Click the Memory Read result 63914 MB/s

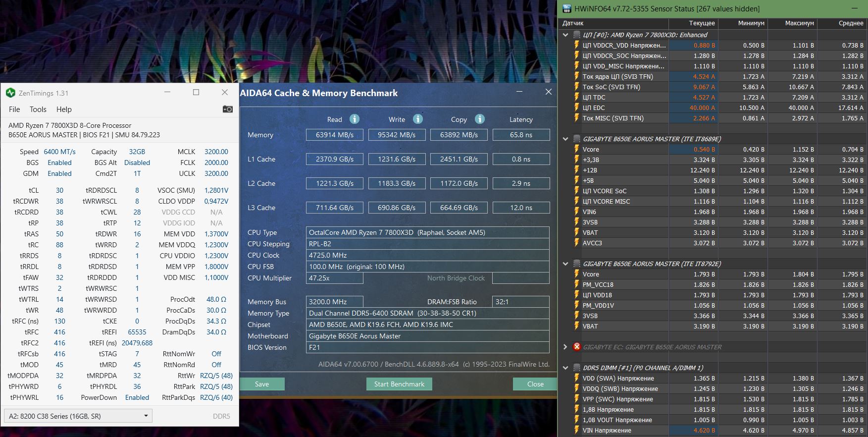(335, 135)
